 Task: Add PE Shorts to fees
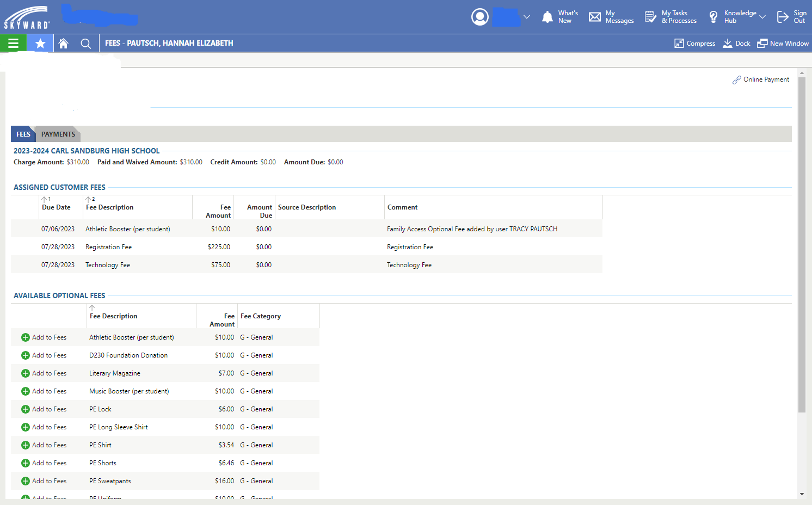point(44,463)
